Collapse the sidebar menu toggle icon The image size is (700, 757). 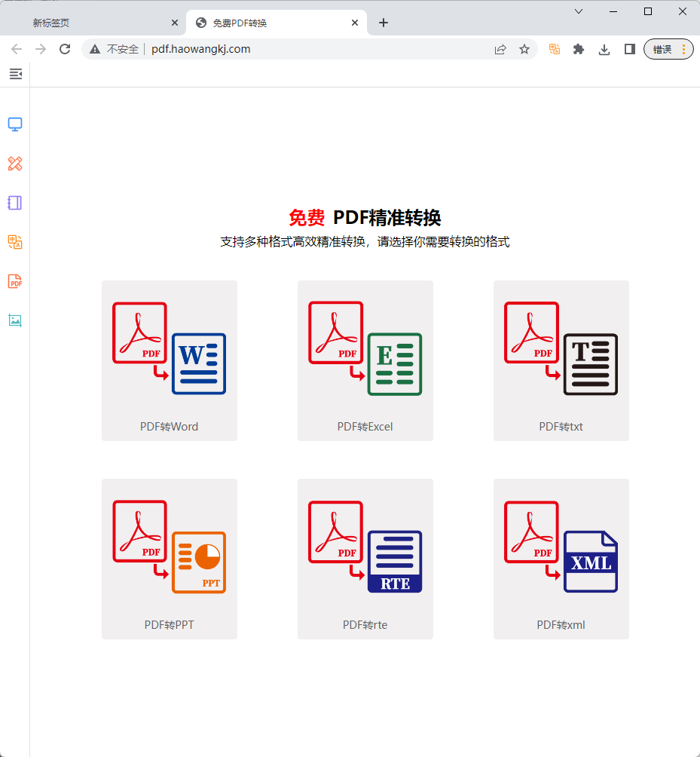(15, 74)
